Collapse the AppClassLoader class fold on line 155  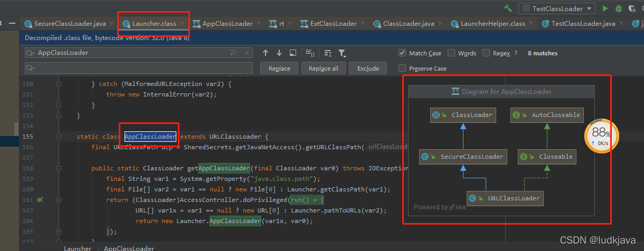pos(59,137)
